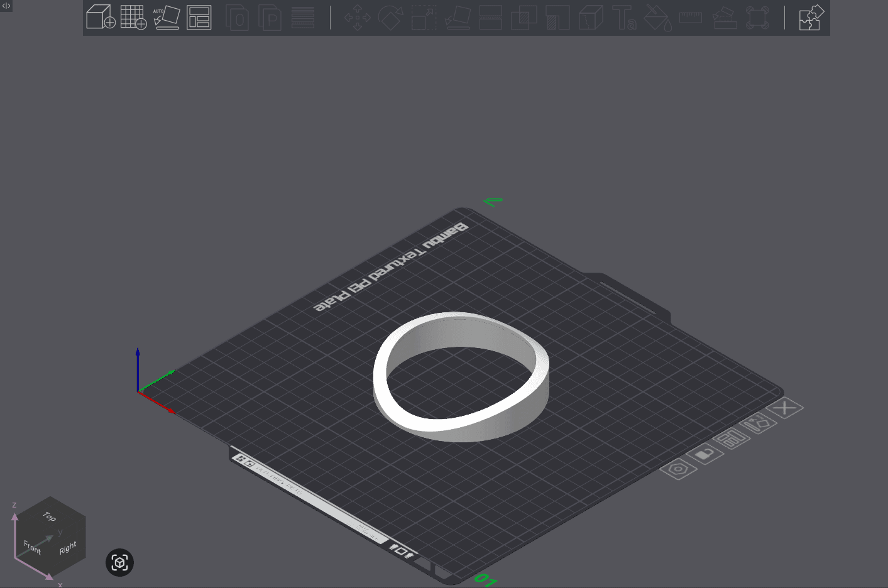Arrange objects on plate 01
Screen dimensions: 888x588
732,438
